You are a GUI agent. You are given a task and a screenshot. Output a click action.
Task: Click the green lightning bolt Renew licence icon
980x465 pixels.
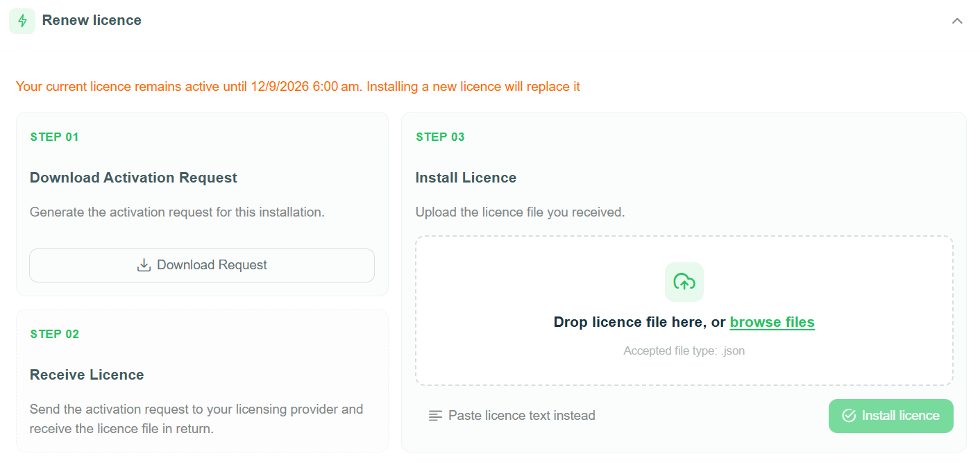[x=22, y=21]
